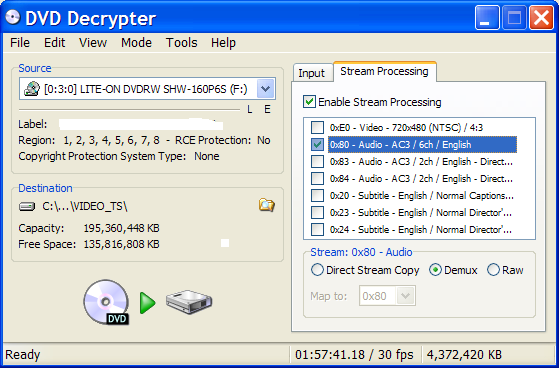Open the Map to 0x80 dropdown
This screenshot has height=368, width=559.
[x=406, y=296]
